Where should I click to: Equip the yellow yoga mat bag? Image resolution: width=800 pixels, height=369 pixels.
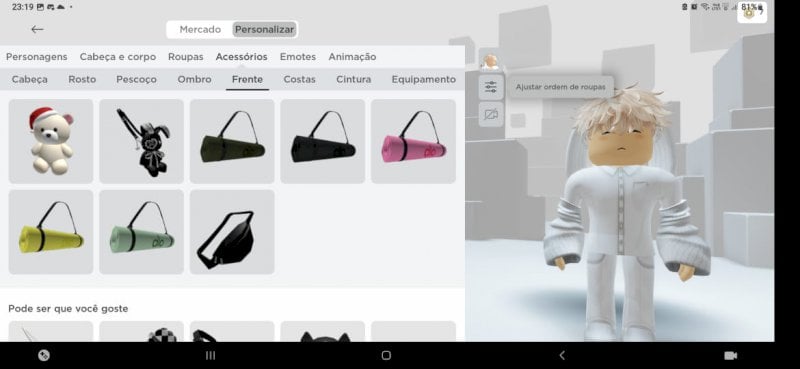51,232
